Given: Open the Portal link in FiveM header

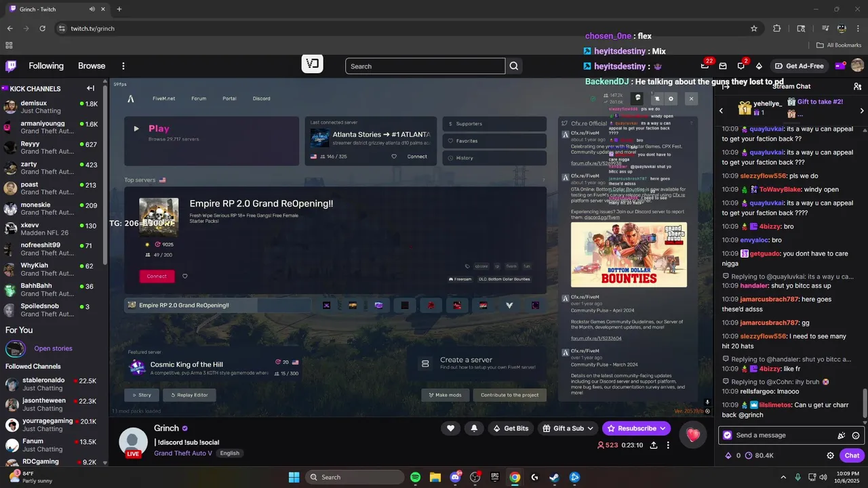Looking at the screenshot, I should click(229, 98).
